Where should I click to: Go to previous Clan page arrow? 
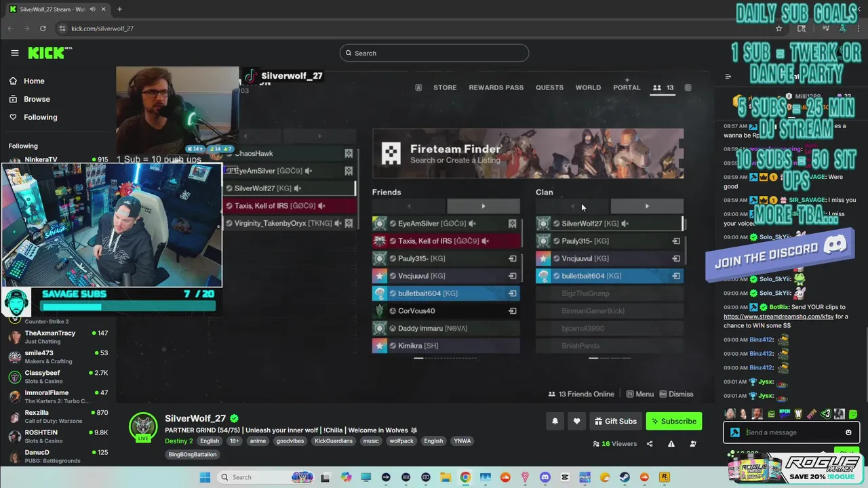click(x=572, y=206)
